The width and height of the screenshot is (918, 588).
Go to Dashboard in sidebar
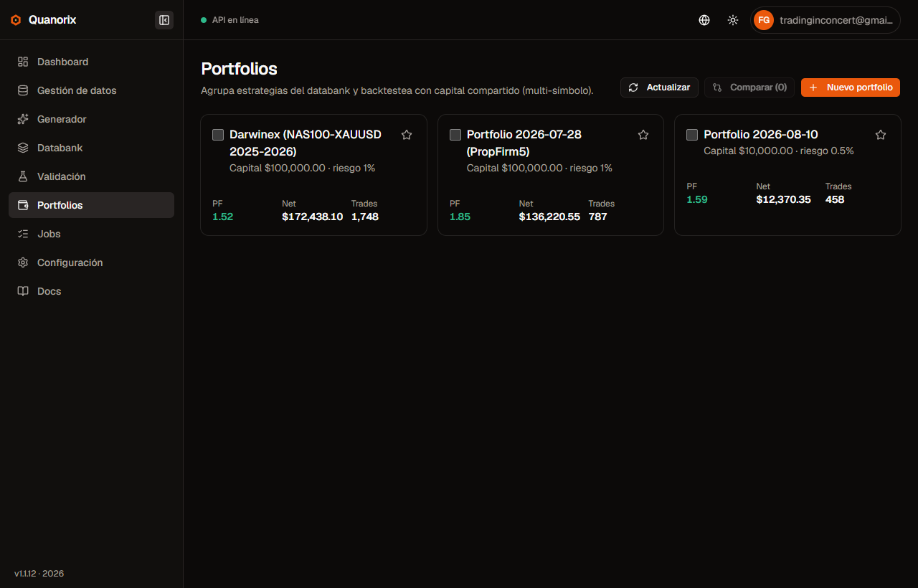coord(91,62)
